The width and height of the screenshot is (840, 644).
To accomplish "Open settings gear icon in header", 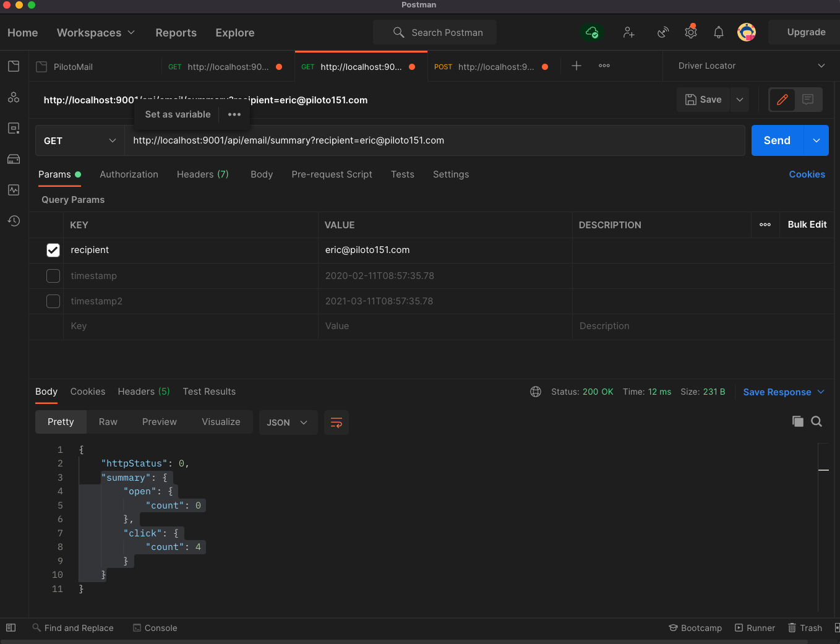I will pos(691,32).
